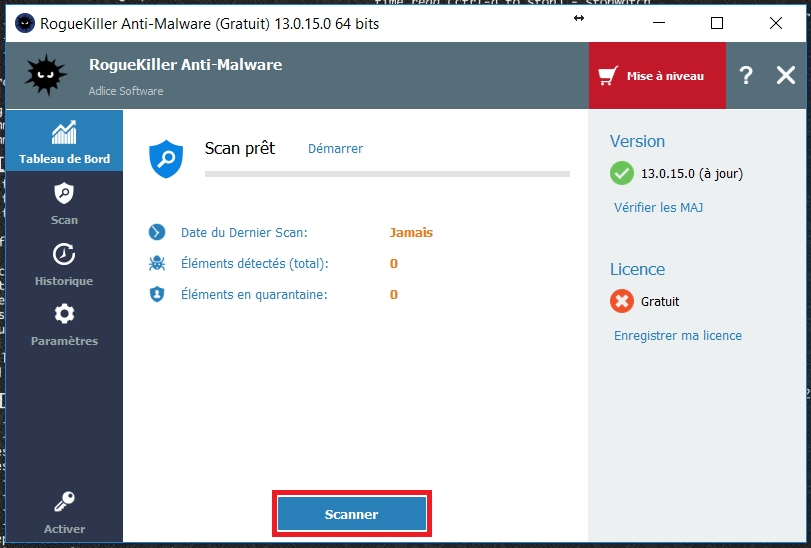The height and width of the screenshot is (548, 811).
Task: Minimize the RogueKiller window
Action: (659, 23)
